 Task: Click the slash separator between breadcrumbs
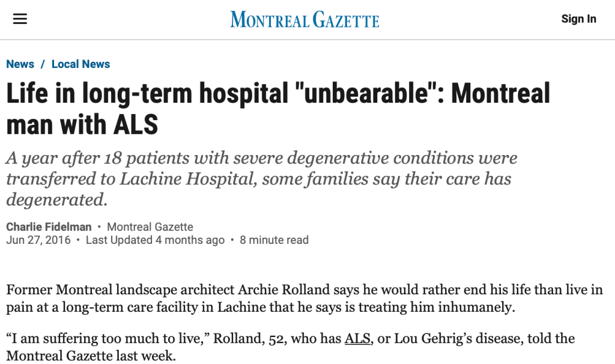43,64
